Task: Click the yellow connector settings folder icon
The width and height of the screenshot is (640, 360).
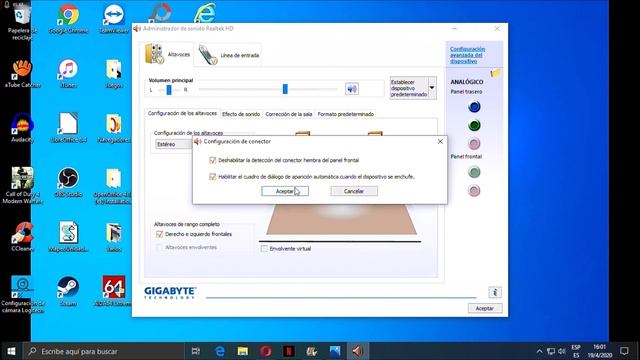Action: [495, 73]
